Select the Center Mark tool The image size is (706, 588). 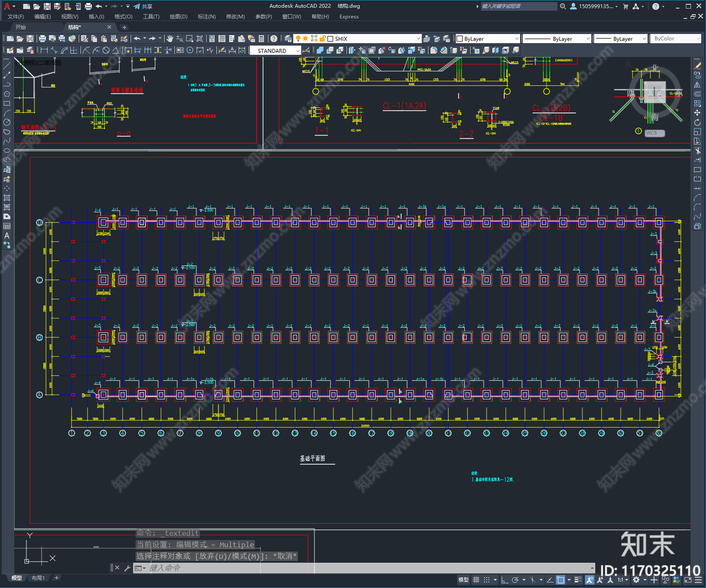[x=190, y=50]
